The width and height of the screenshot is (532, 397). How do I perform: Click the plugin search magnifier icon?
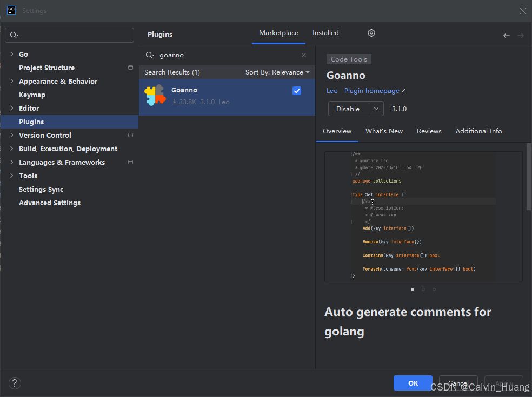coord(150,55)
